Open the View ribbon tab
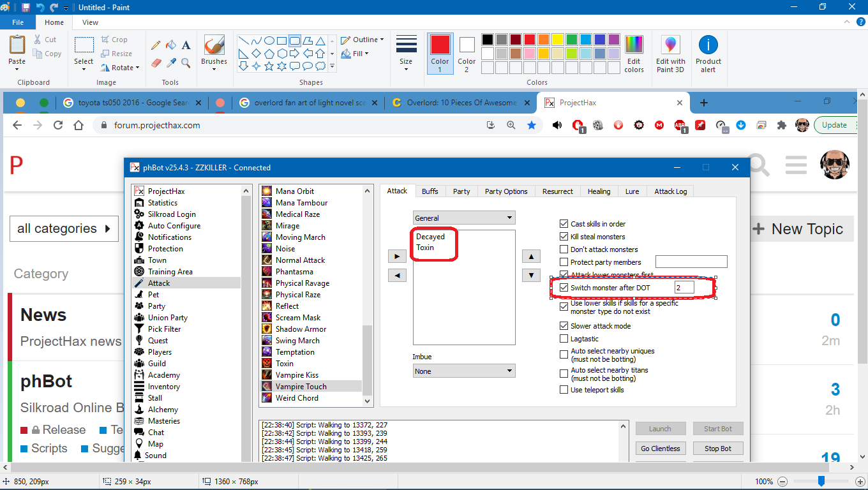Screen dimensions: 868x490 (x=90, y=22)
